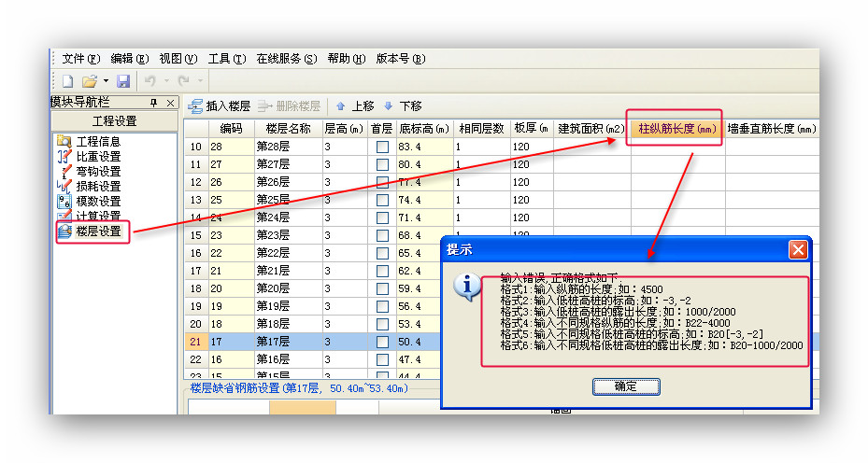Click the 建筑面积(m2) column header
Viewport: 868px width, 463px height.
591,129
